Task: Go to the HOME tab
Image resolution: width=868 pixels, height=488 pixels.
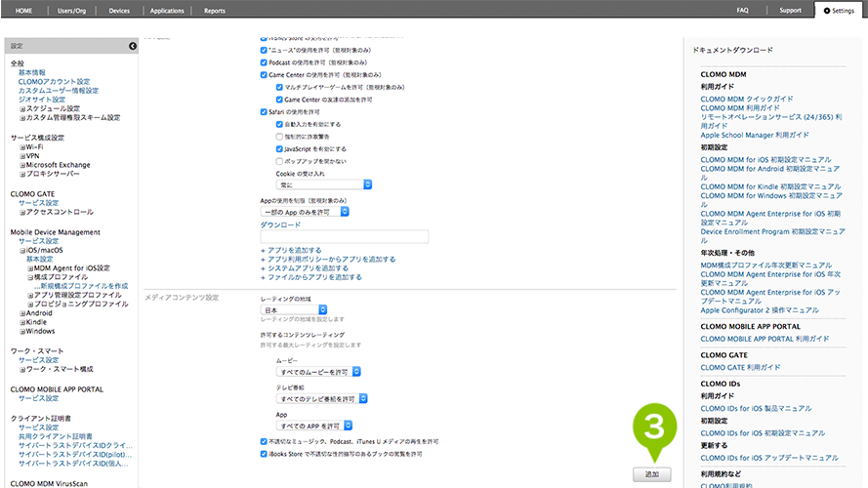Action: 23,11
